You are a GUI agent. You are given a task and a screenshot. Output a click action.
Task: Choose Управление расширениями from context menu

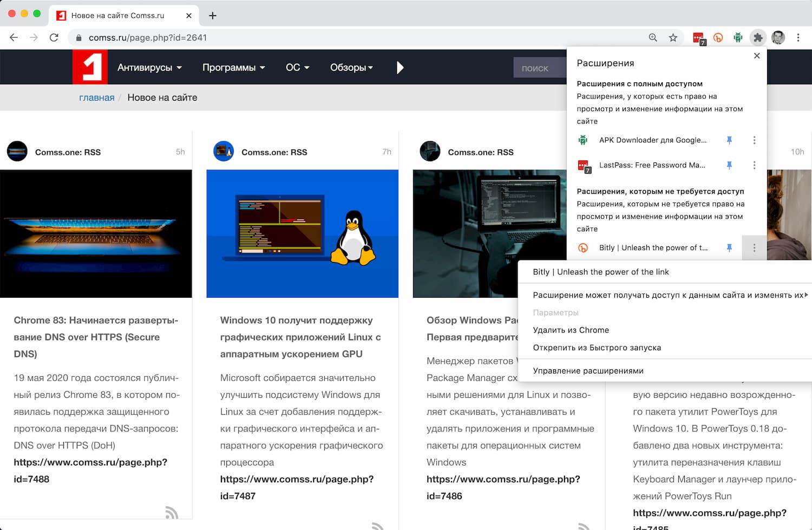[x=588, y=371]
